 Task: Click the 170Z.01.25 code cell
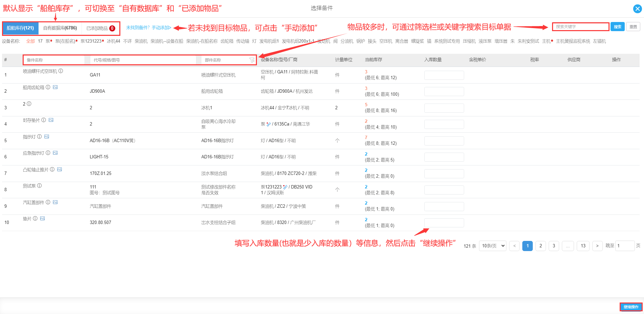[100, 174]
